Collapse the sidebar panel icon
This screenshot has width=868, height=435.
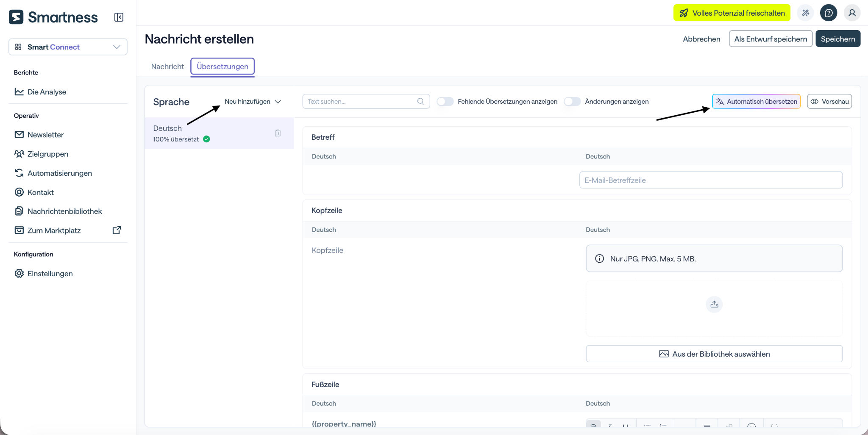pos(119,17)
